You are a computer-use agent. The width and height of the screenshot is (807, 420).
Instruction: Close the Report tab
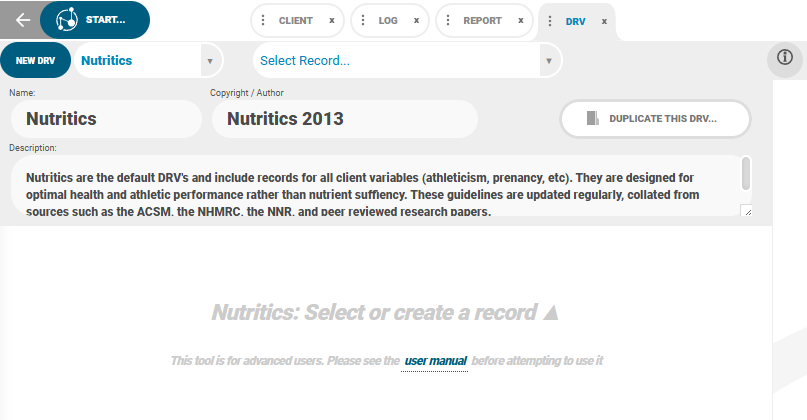[520, 20]
